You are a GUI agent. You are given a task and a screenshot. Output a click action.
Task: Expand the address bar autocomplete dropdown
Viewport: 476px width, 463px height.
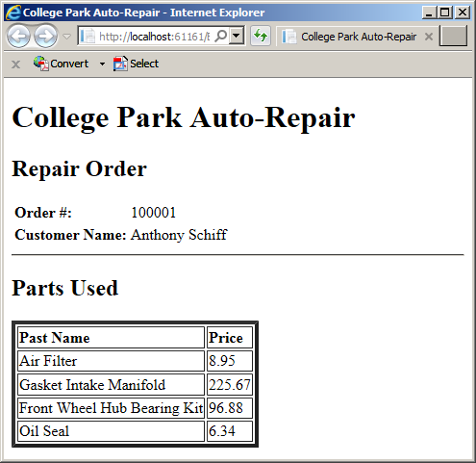(237, 36)
